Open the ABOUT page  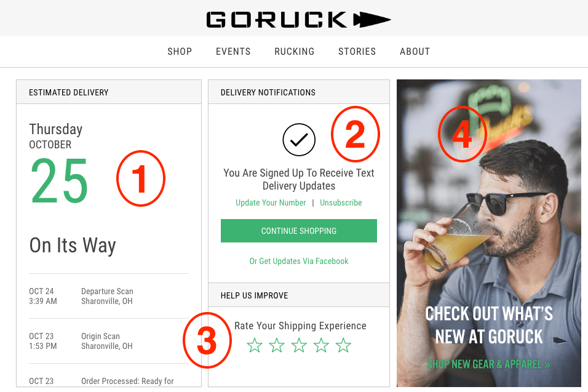[x=415, y=52]
